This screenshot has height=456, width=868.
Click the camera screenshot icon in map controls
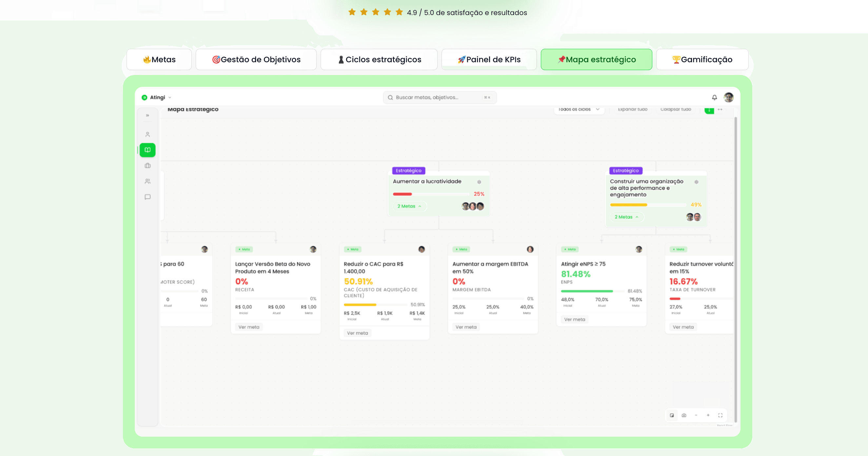click(x=684, y=415)
